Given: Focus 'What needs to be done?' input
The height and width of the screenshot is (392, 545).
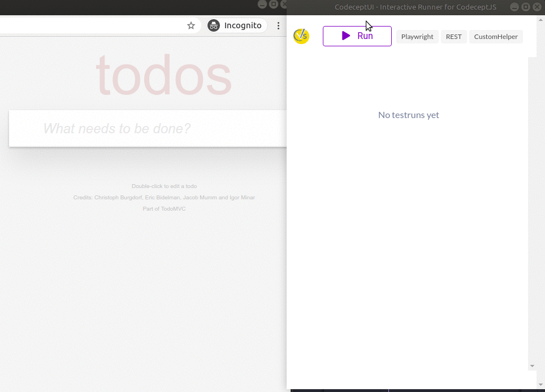Looking at the screenshot, I should tap(148, 128).
